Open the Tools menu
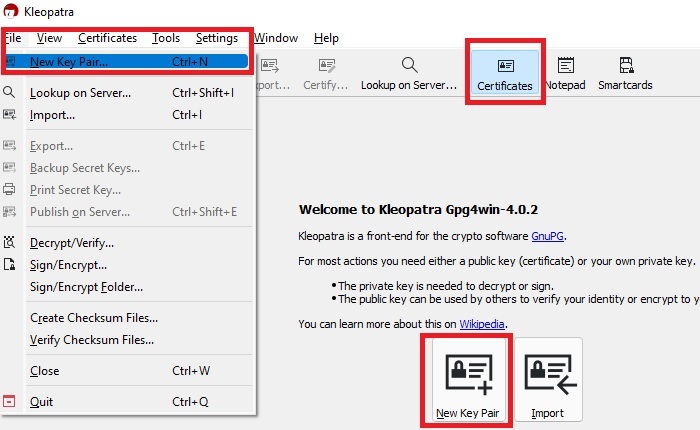Viewport: 700px width, 430px height. coord(166,38)
